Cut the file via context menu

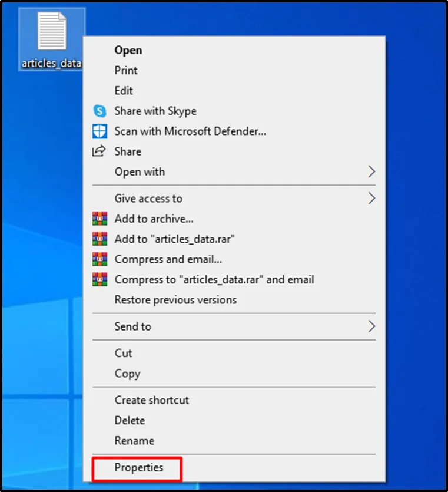pyautogui.click(x=123, y=353)
